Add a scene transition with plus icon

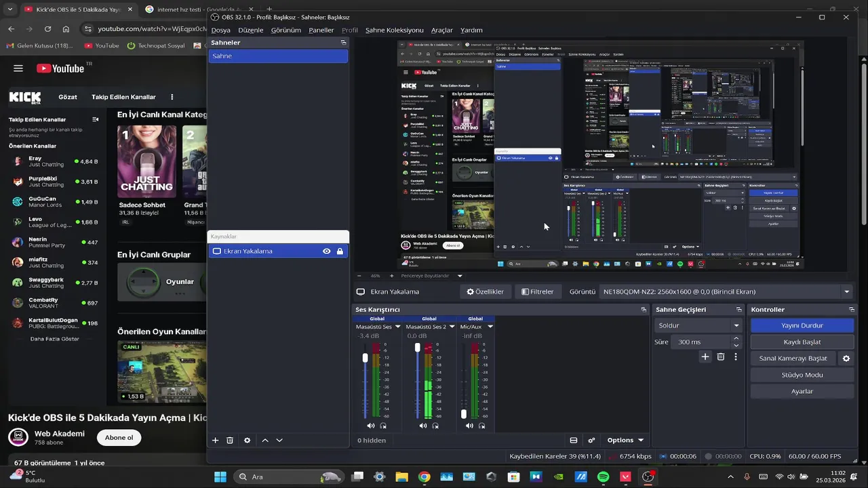tap(705, 357)
